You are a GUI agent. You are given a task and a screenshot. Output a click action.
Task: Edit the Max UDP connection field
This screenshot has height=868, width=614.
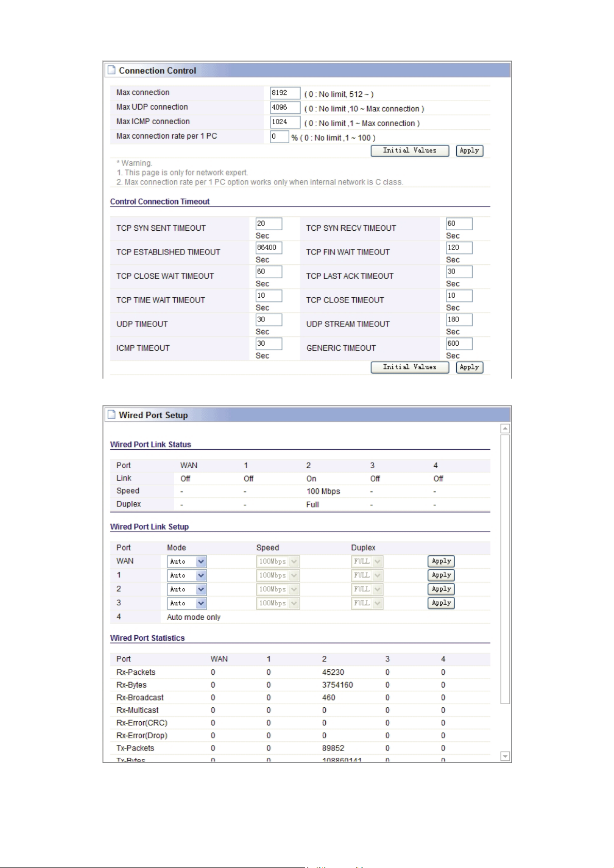coord(285,107)
